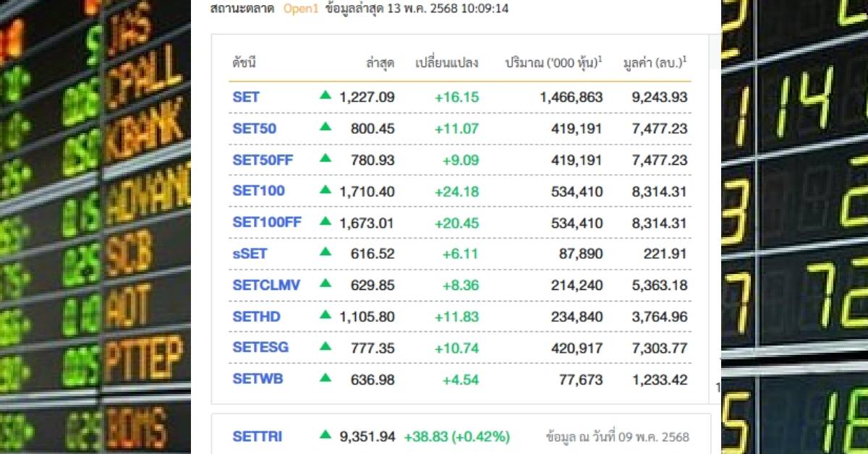Open the SET index link

(x=246, y=97)
